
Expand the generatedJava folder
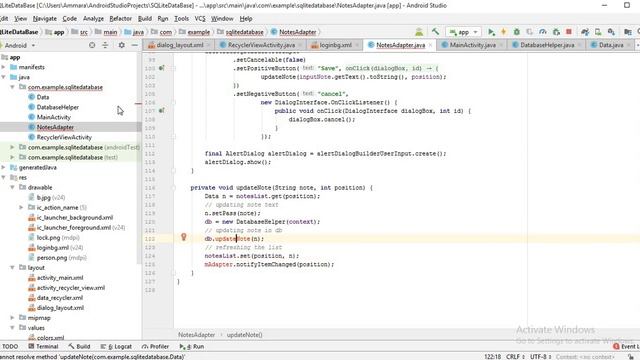tap(4, 167)
